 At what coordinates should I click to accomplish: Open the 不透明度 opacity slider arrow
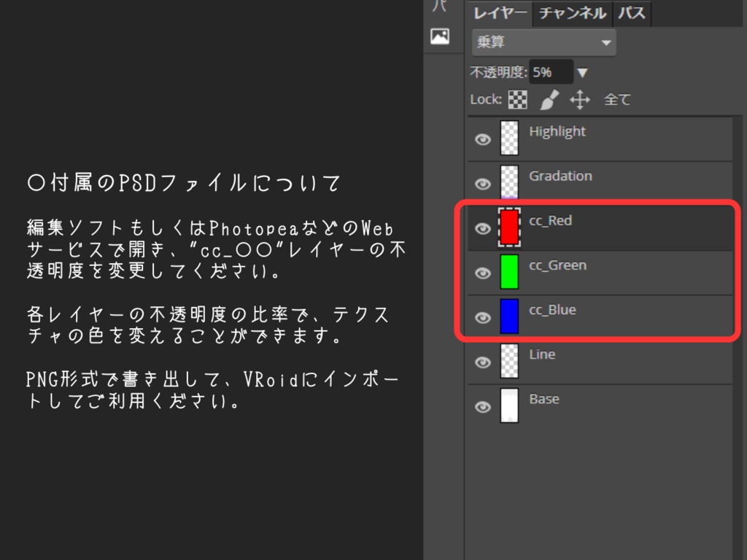click(x=582, y=71)
